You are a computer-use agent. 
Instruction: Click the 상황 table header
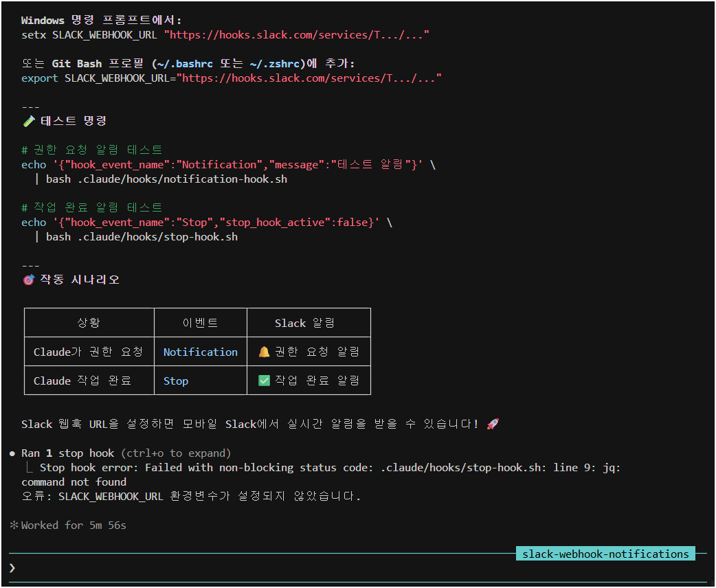point(89,323)
